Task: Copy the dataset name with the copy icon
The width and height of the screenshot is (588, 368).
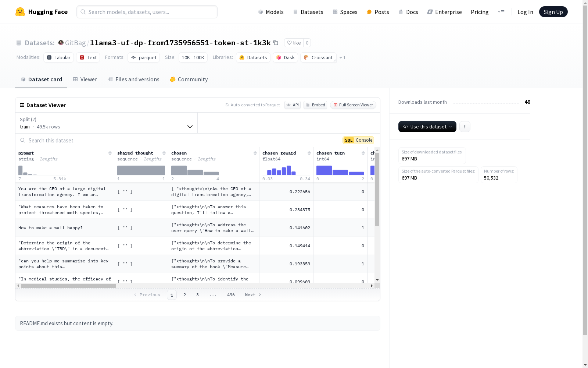Action: (276, 43)
